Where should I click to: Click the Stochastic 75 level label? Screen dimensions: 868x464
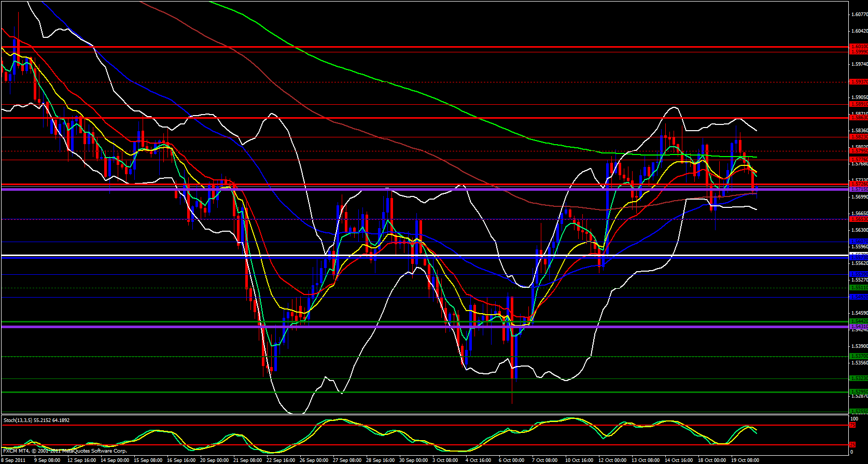(x=852, y=425)
